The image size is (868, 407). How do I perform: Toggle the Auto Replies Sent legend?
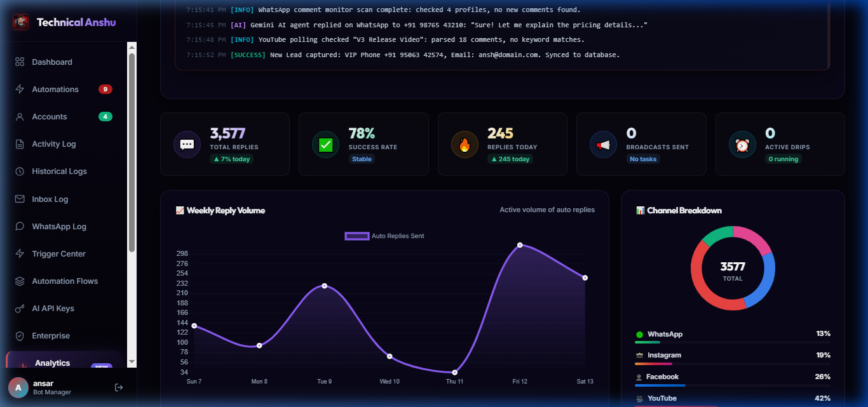coord(384,236)
